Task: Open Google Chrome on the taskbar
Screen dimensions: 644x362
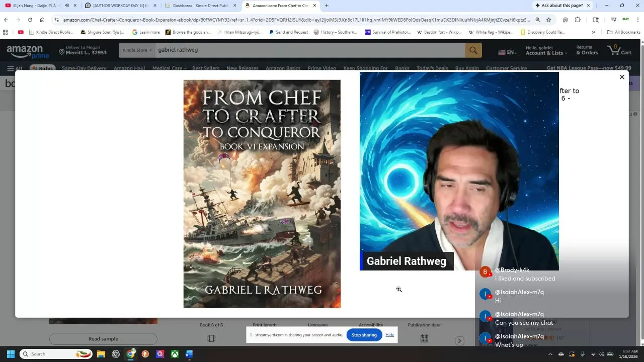Action: tap(131, 354)
